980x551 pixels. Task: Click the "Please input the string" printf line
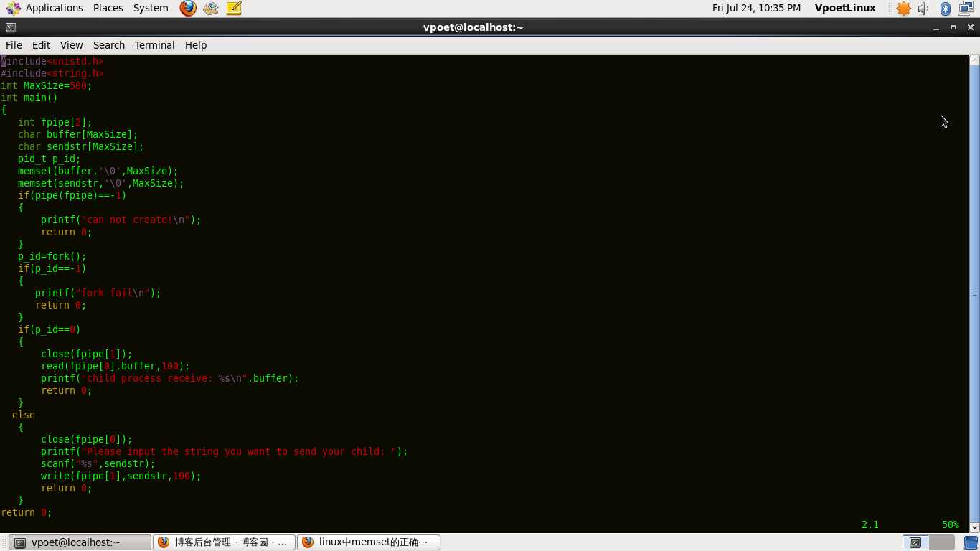coord(225,451)
